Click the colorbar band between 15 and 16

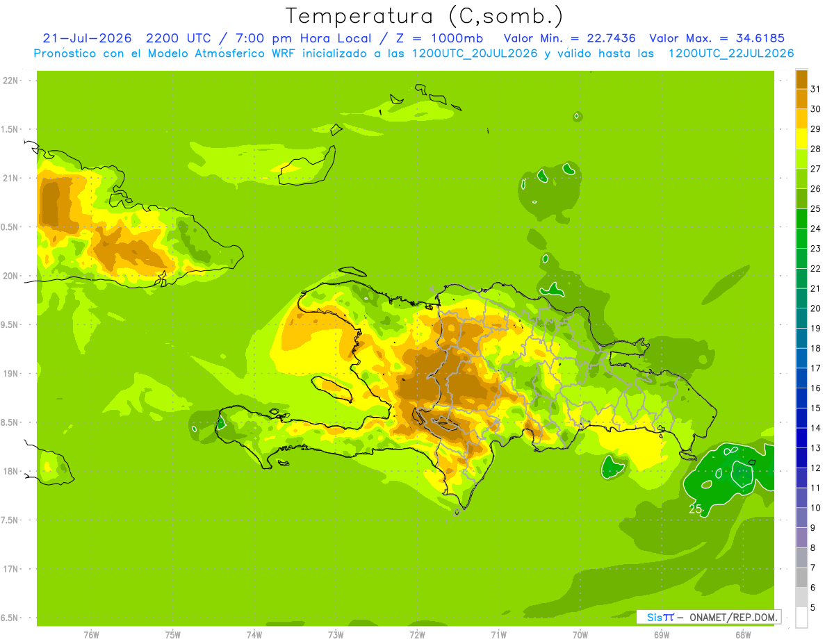801,398
